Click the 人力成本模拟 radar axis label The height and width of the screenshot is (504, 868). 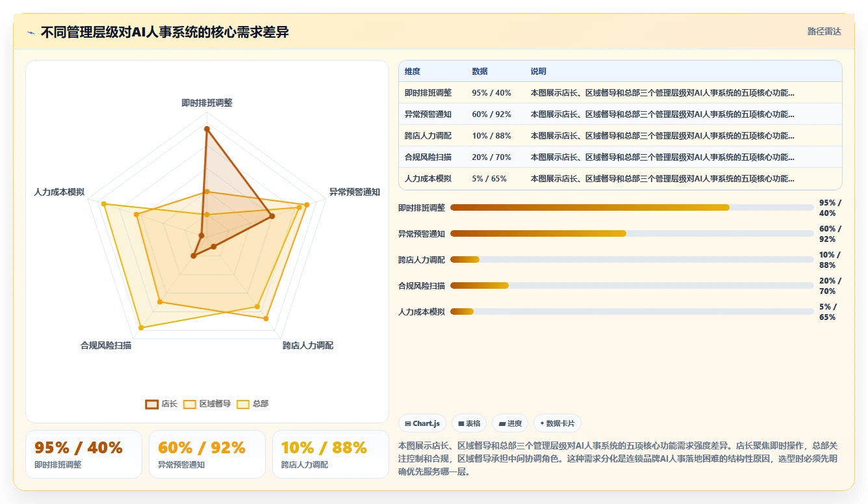[59, 192]
